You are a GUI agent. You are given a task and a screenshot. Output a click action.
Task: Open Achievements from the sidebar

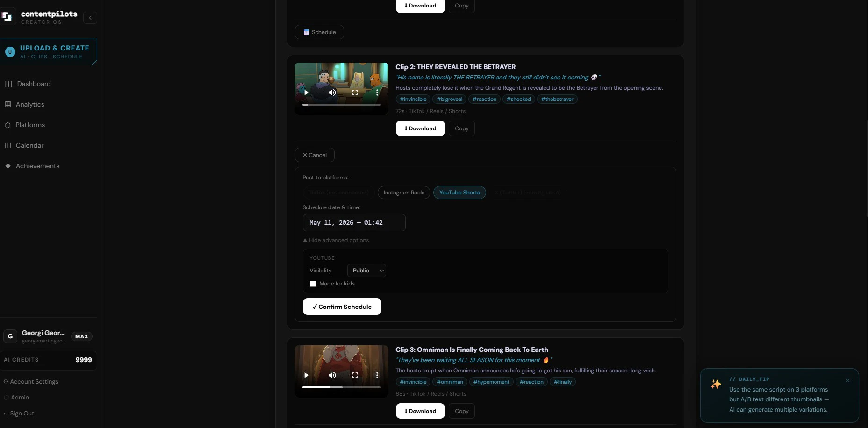pos(37,166)
